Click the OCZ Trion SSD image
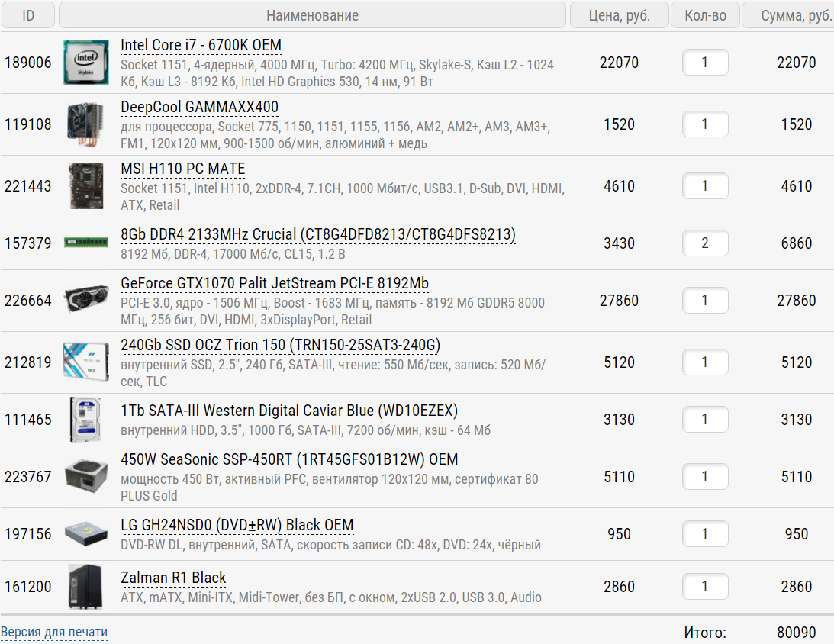This screenshot has width=834, height=644. click(85, 362)
